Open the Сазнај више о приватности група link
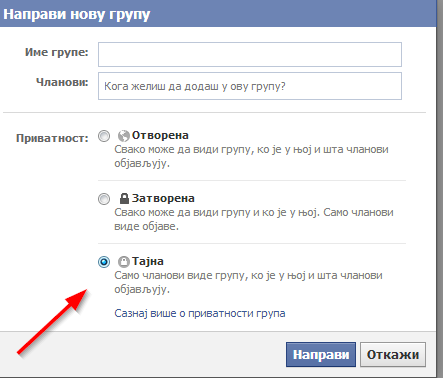The image size is (443, 378). point(200,314)
